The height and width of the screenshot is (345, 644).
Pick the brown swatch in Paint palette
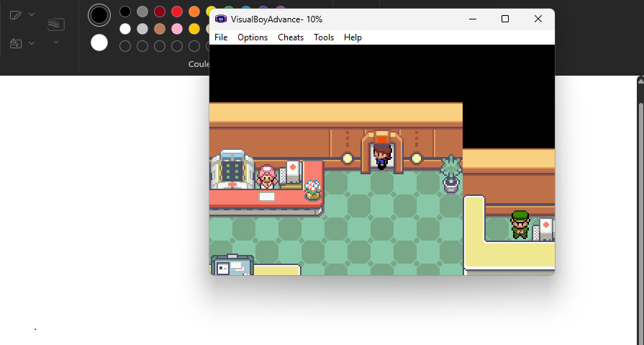(x=160, y=29)
